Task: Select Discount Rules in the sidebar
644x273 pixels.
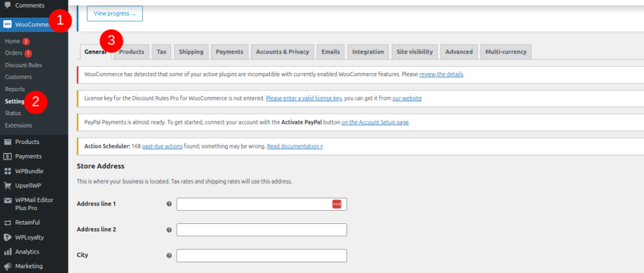Action: (x=23, y=65)
